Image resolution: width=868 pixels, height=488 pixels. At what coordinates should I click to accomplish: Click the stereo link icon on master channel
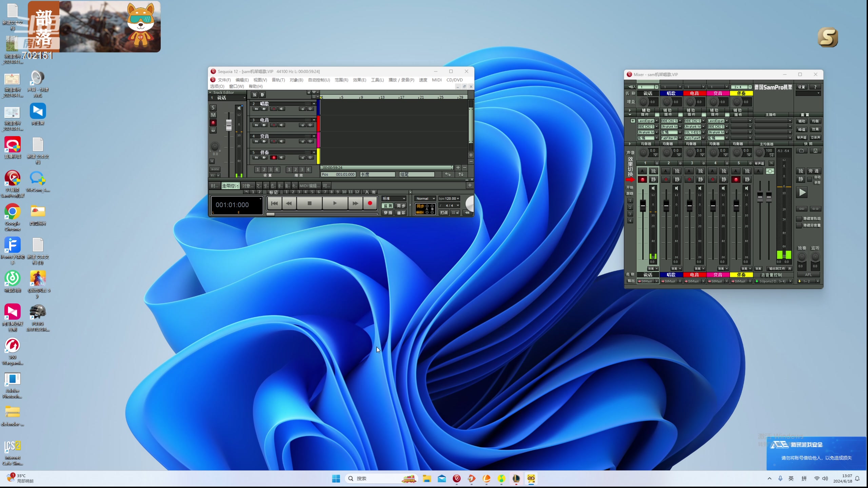(770, 171)
